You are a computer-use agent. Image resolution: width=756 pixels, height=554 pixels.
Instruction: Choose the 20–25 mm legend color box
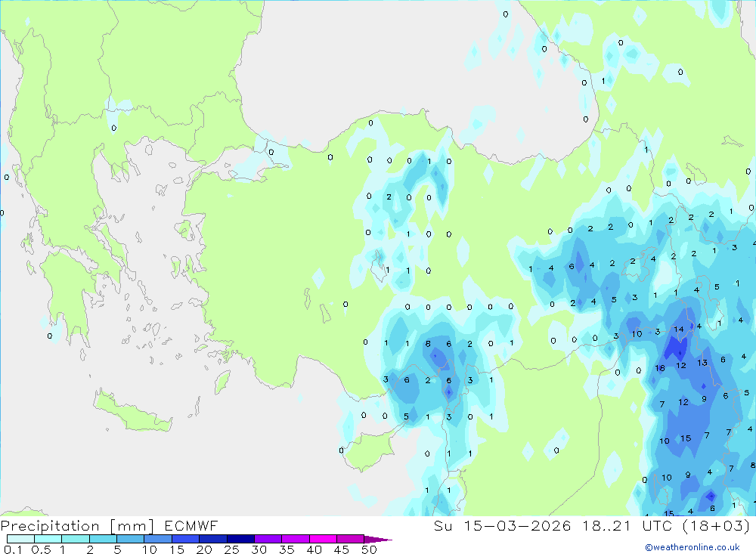(212, 539)
